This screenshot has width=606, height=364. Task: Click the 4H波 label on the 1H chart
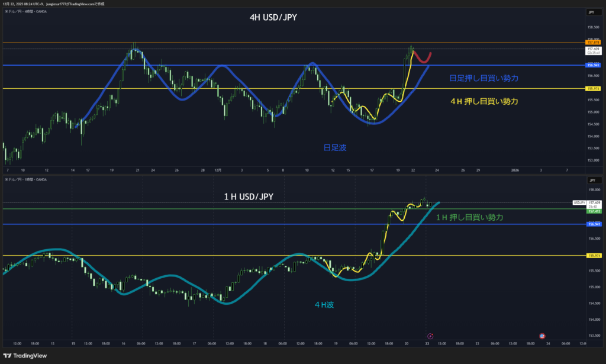point(325,305)
